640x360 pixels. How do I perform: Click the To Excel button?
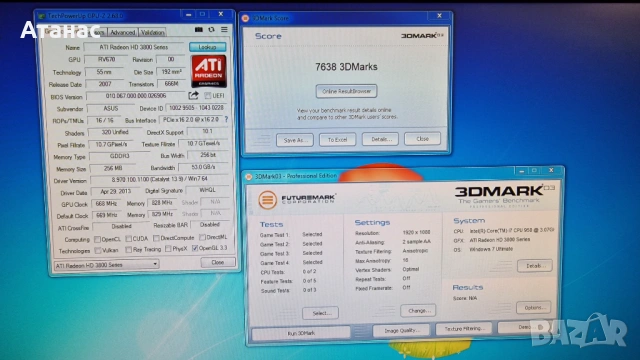(337, 140)
